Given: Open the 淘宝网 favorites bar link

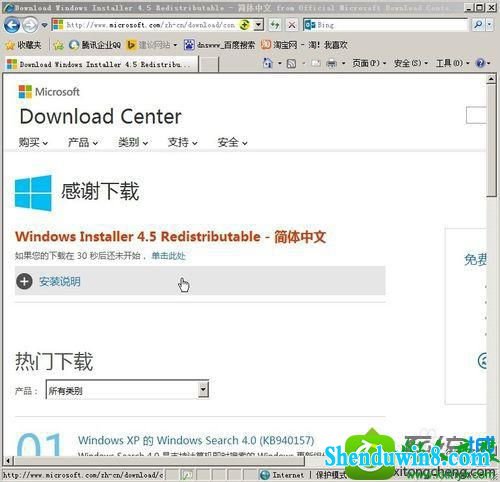Looking at the screenshot, I should pos(304,45).
